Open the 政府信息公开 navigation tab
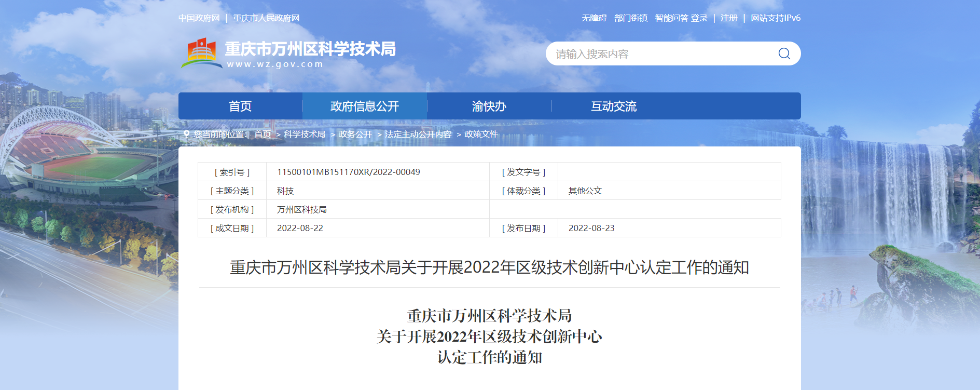Viewport: 980px width, 390px height. pyautogui.click(x=365, y=106)
